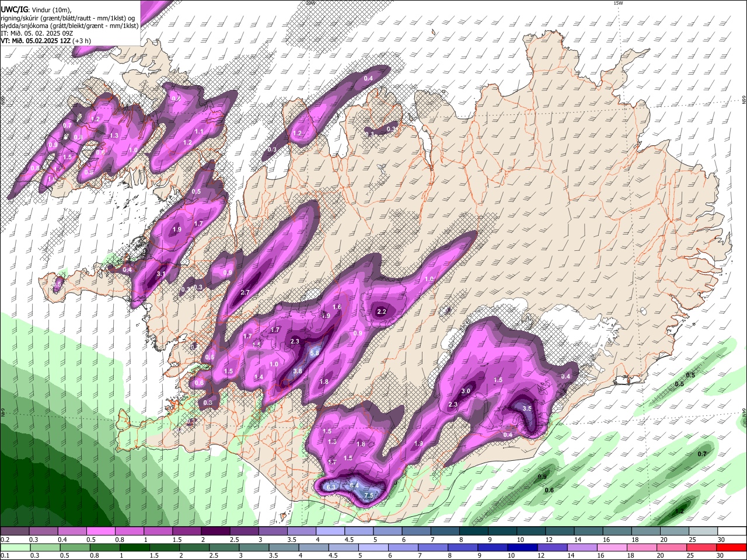747x560 pixels.
Task: Click the 3.8 snowfall value
Action: pos(298,372)
